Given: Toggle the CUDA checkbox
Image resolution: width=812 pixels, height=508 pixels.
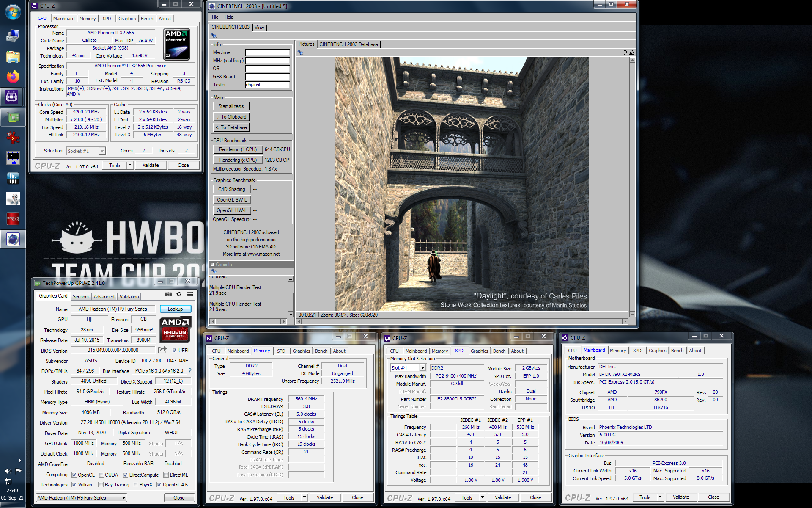Looking at the screenshot, I should click(x=101, y=475).
